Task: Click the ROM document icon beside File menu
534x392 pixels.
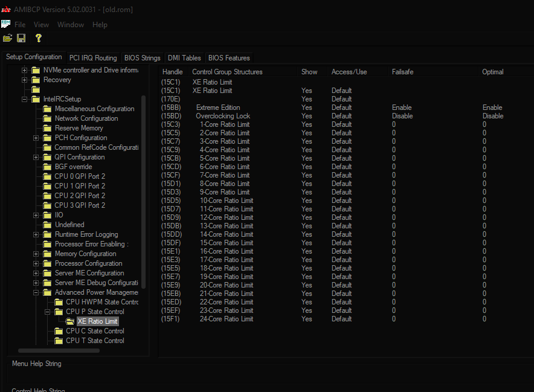Action: [x=6, y=24]
